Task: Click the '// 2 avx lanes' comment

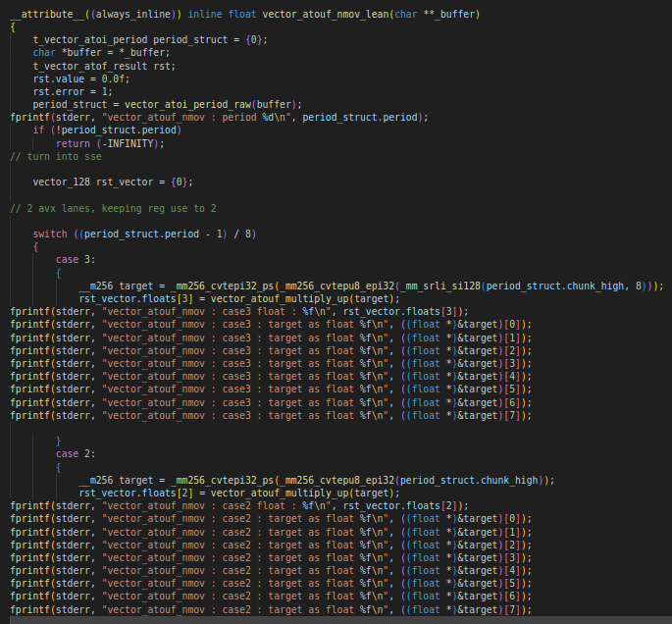Action: (113, 208)
